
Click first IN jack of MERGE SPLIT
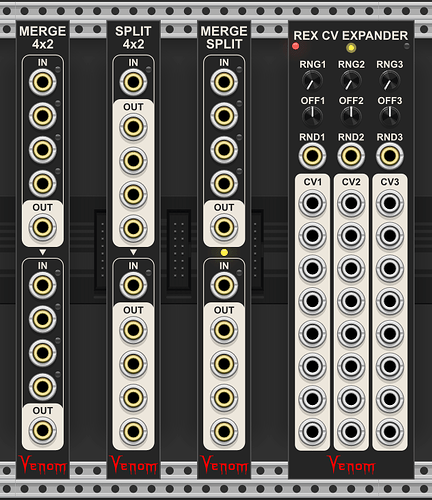224,82
